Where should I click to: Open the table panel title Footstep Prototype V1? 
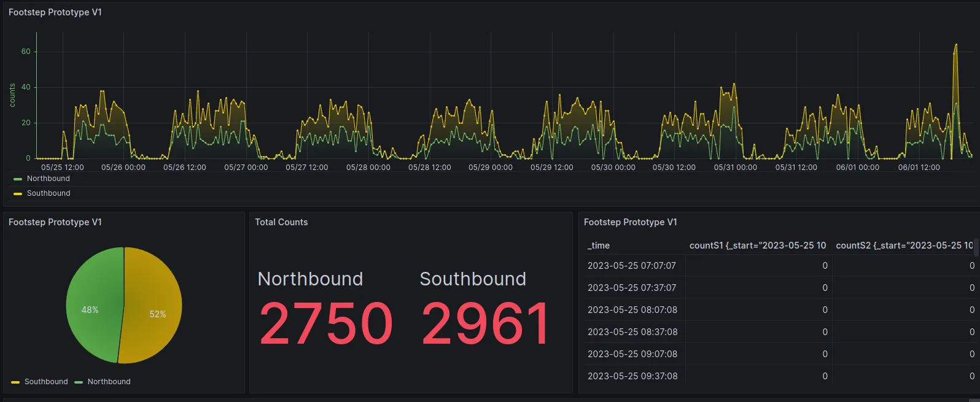(x=631, y=222)
